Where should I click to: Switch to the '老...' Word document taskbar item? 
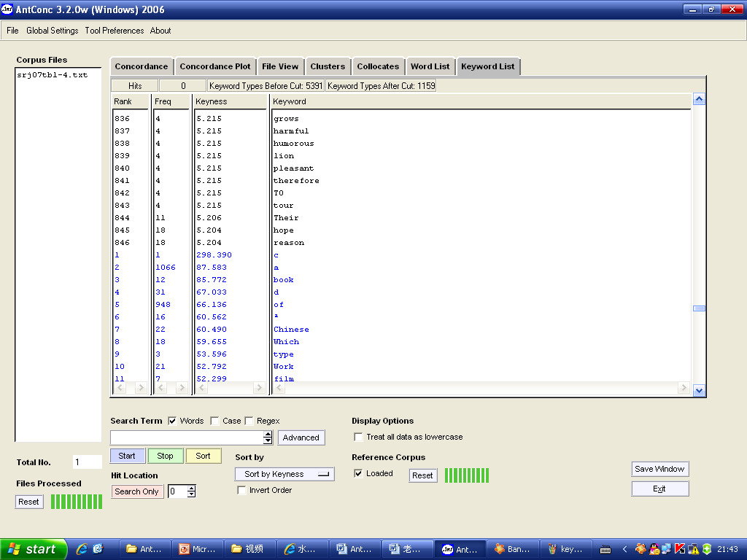coord(408,549)
